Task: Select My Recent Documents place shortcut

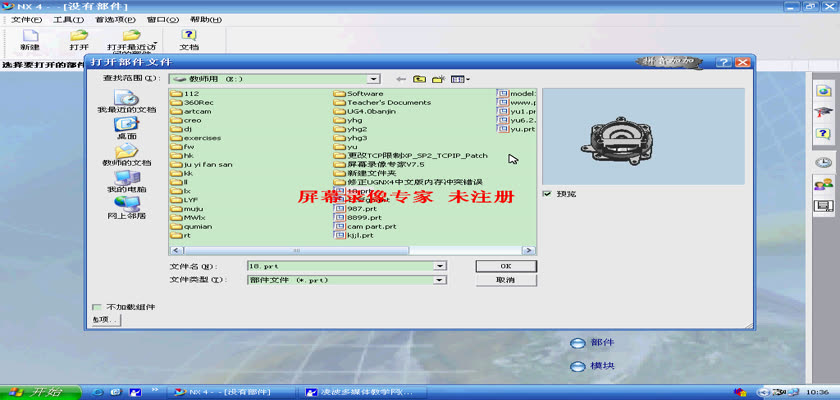Action: (x=126, y=101)
